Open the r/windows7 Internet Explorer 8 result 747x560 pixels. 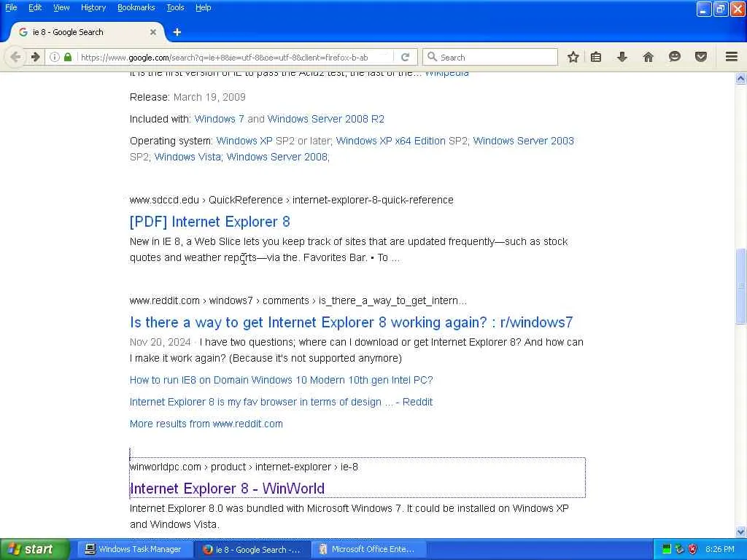351,322
